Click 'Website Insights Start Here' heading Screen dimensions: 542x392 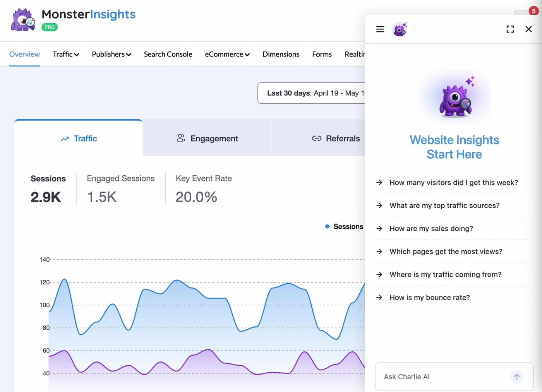(x=455, y=147)
